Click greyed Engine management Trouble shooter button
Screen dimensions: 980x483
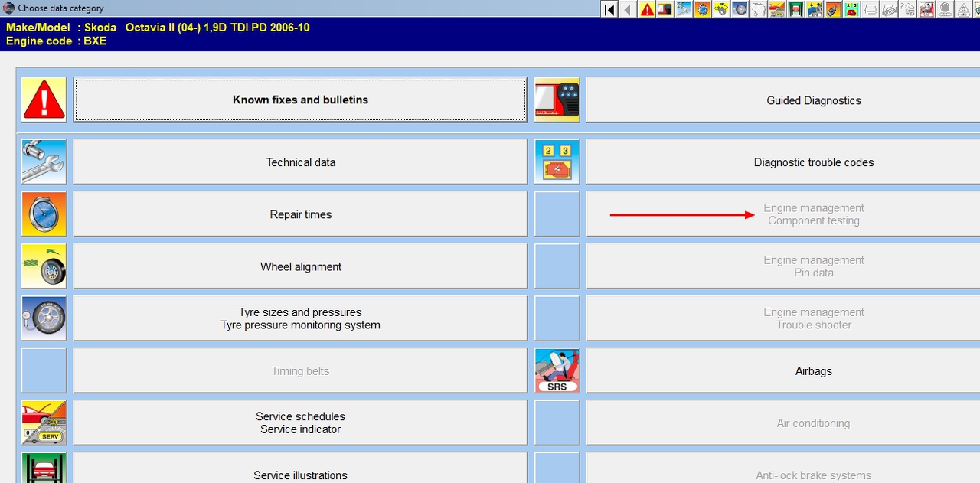[782, 318]
